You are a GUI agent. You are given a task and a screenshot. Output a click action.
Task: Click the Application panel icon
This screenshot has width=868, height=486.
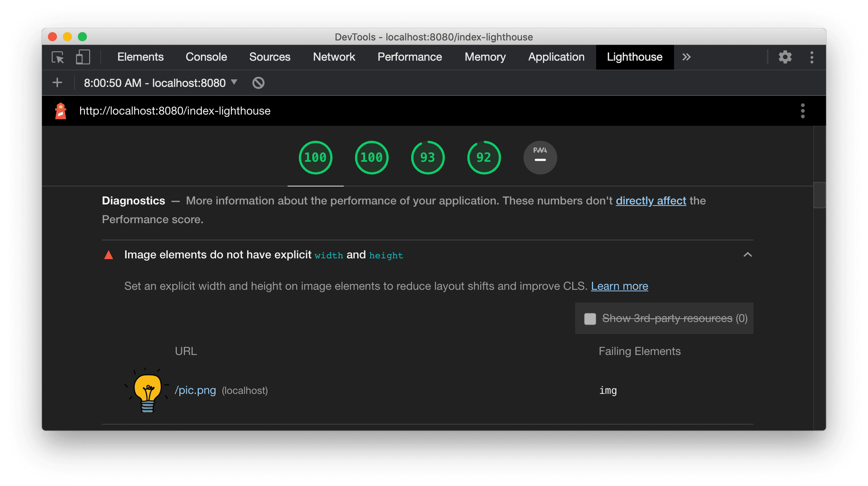(x=557, y=57)
